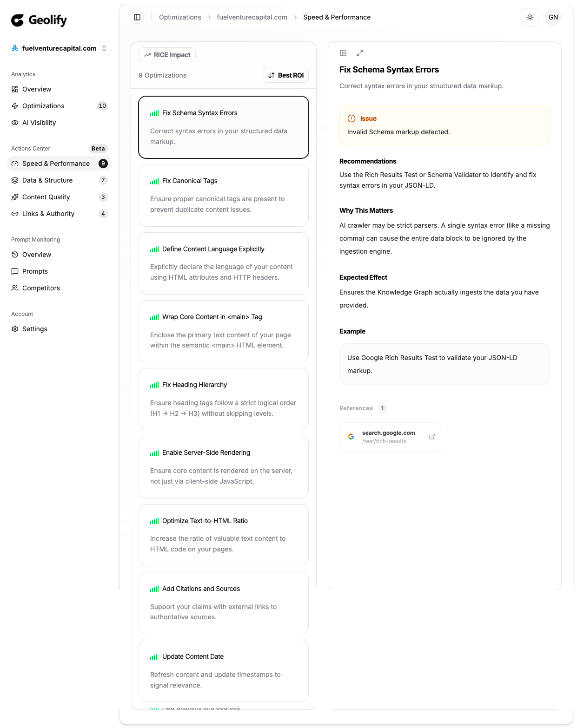This screenshot has height=728, width=577.
Task: Open the Competitors page
Action: click(41, 288)
